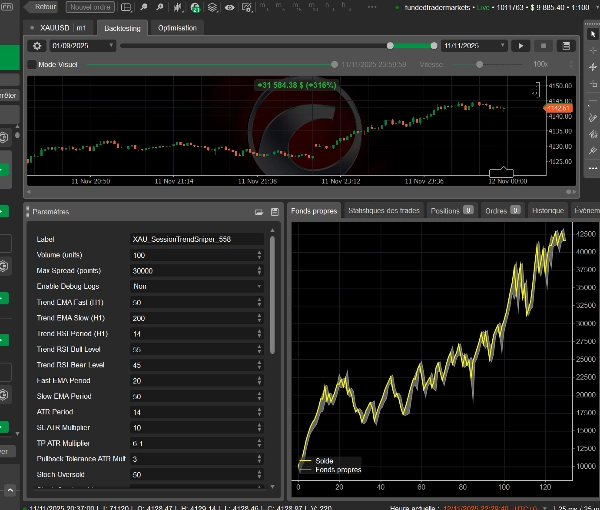Click the orange 4142.61 price label
The image size is (600, 510).
[558, 108]
